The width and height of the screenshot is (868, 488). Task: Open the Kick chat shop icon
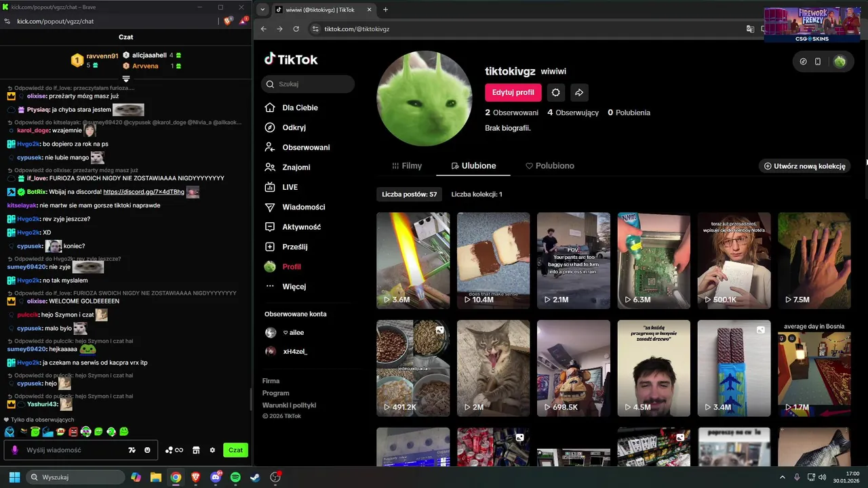coord(196,450)
